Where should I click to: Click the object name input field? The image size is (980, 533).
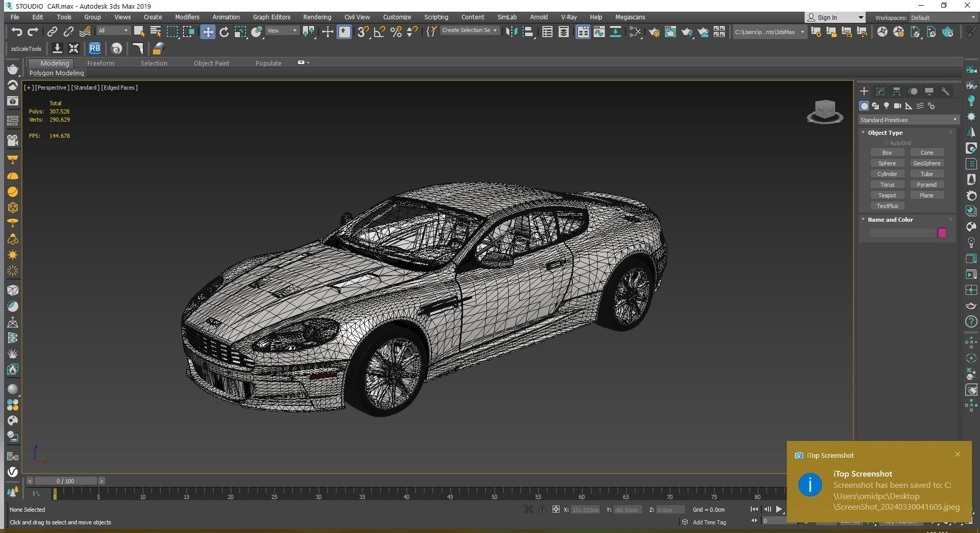[902, 233]
